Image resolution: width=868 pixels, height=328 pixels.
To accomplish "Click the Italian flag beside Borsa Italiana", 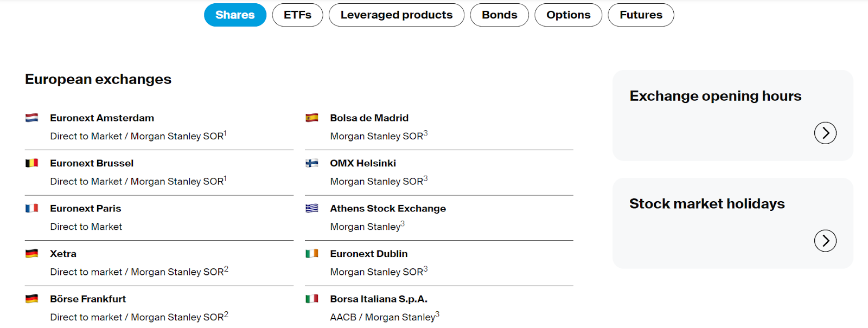I will click(x=311, y=299).
